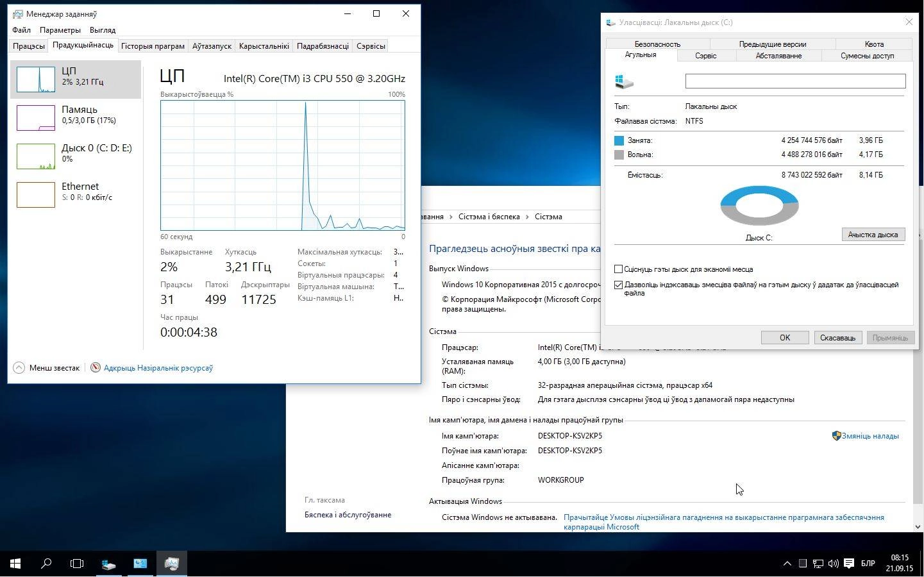Open the Выгляд menu

[103, 29]
